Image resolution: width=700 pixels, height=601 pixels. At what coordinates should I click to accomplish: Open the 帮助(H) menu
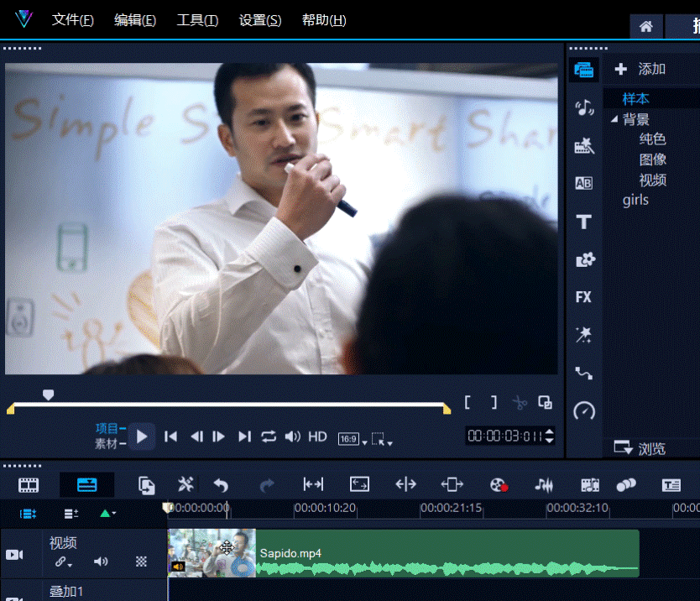tap(324, 20)
